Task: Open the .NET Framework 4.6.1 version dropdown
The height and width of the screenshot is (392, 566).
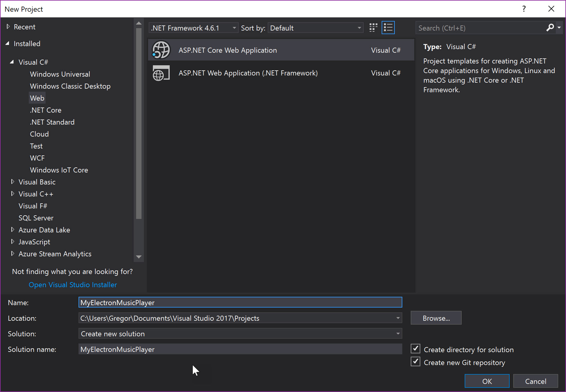Action: click(x=194, y=28)
